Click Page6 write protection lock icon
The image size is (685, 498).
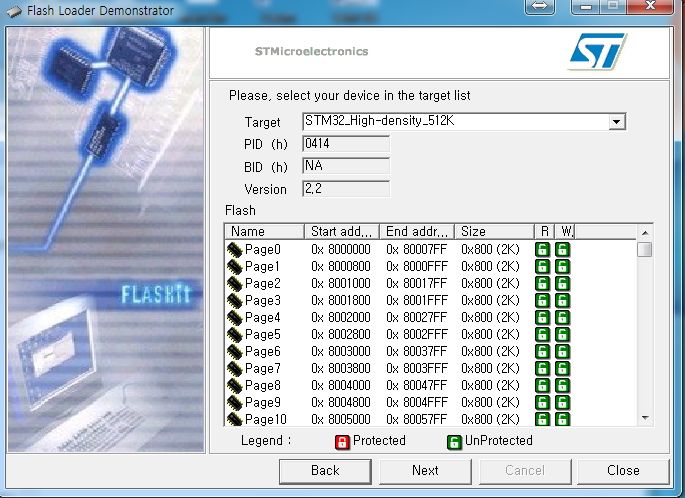(x=563, y=352)
